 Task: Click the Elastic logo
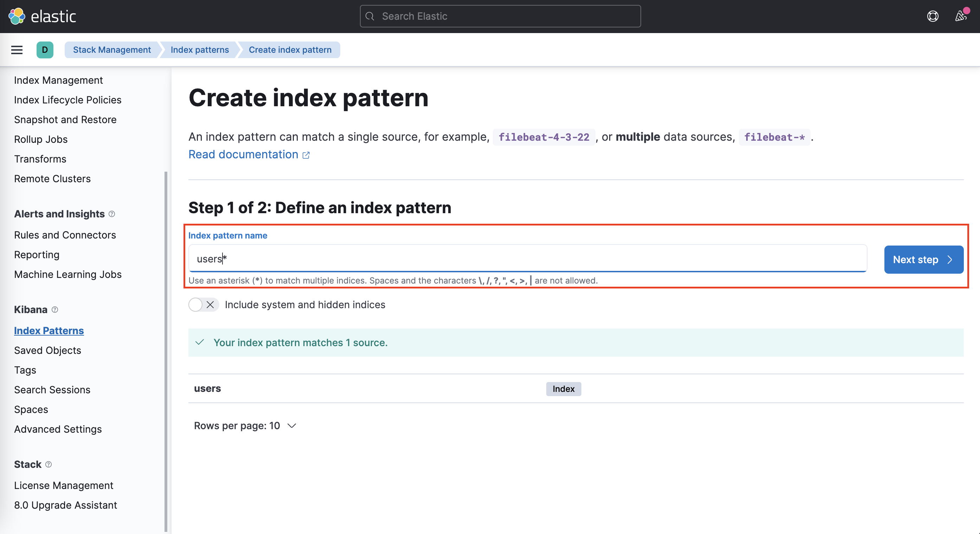(x=42, y=17)
